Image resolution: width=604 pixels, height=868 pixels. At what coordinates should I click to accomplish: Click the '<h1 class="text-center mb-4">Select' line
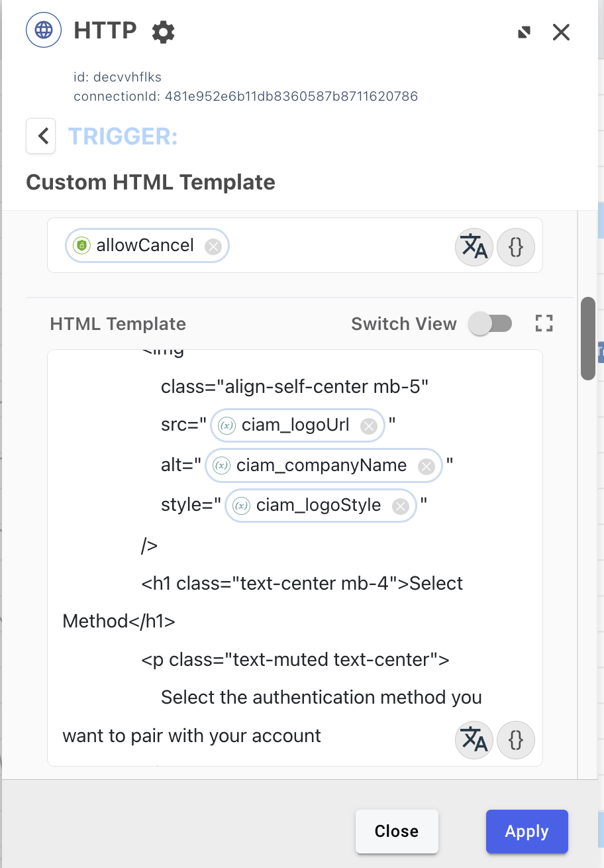(x=302, y=584)
